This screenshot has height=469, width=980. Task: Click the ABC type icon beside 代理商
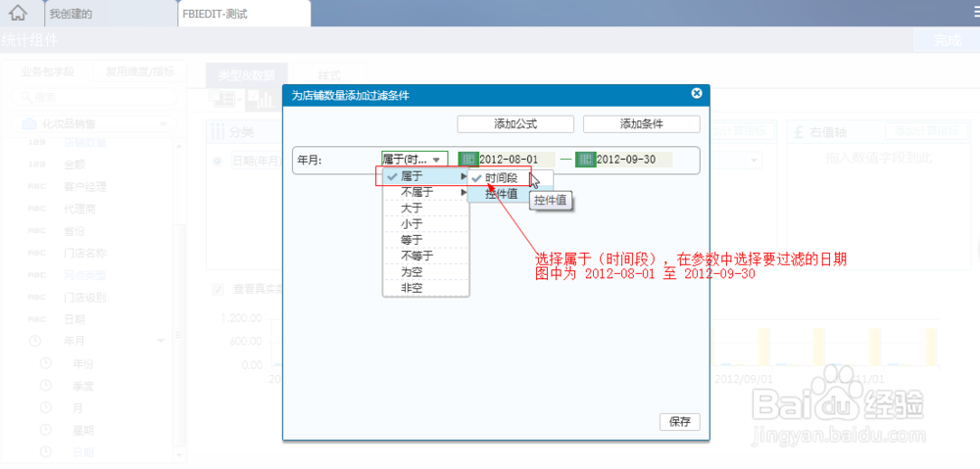(x=37, y=209)
